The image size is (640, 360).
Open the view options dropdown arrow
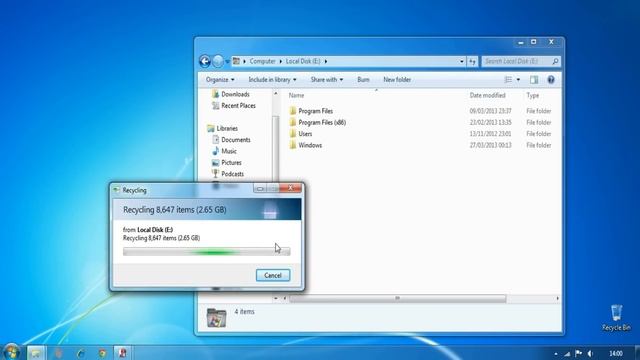[x=518, y=80]
